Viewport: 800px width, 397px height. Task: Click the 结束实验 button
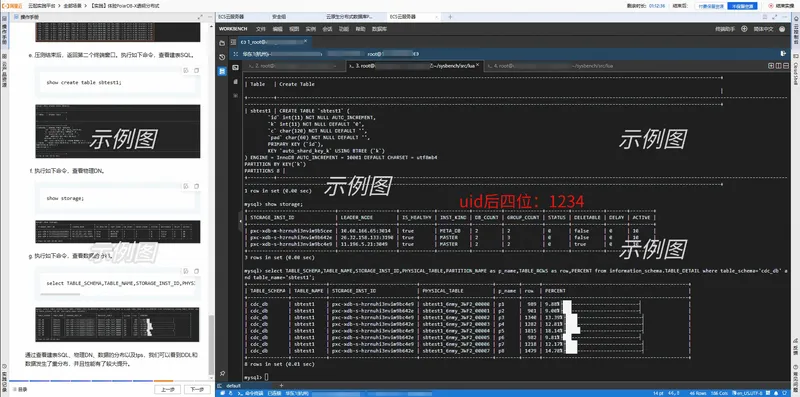click(x=782, y=6)
